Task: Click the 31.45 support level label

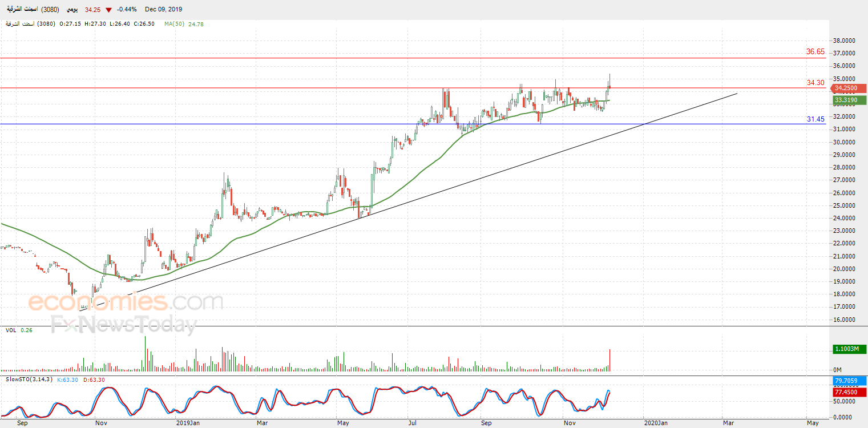Action: point(815,119)
